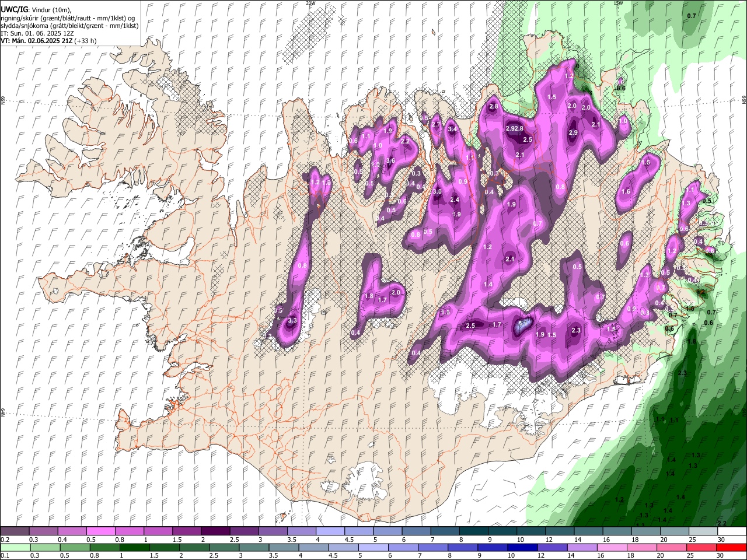The image size is (747, 560).
Task: Select the white snow swatch at 30
Action: click(x=732, y=531)
